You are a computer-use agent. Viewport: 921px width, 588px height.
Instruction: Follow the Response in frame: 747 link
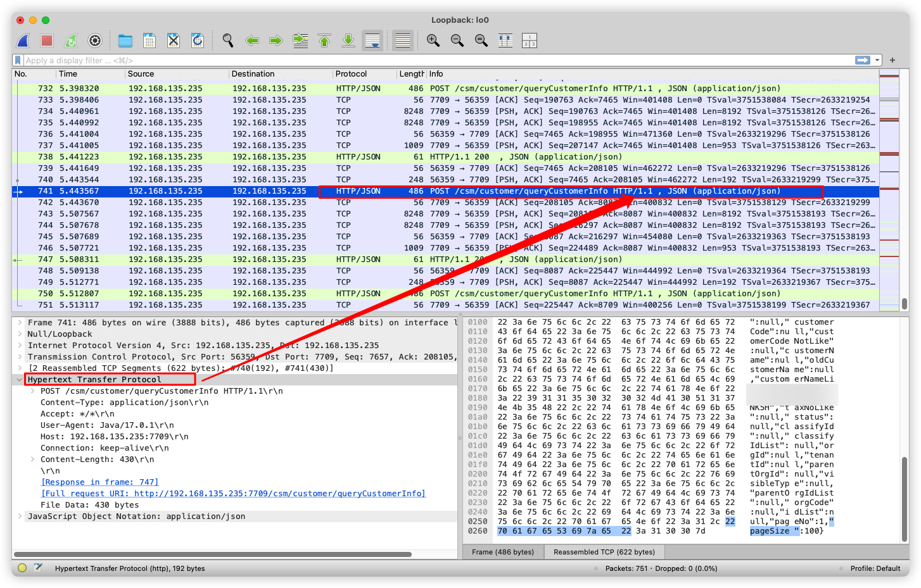point(99,482)
